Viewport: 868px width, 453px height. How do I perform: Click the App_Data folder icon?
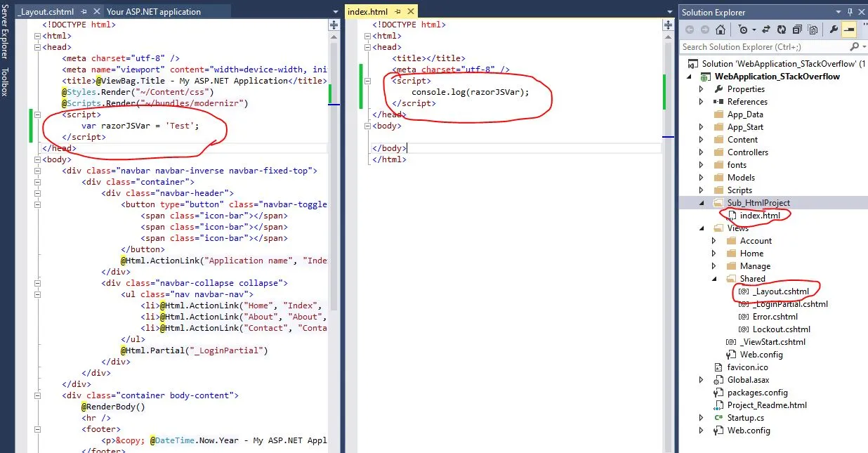718,114
